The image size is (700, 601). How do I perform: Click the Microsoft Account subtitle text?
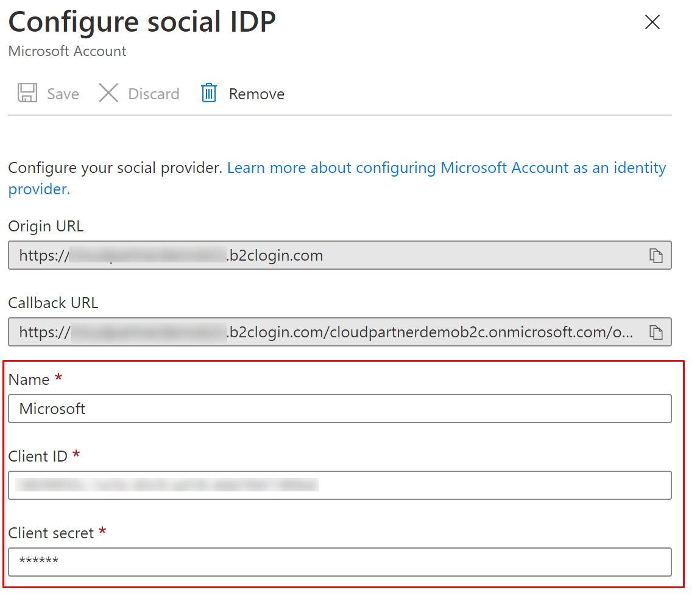pyautogui.click(x=67, y=51)
